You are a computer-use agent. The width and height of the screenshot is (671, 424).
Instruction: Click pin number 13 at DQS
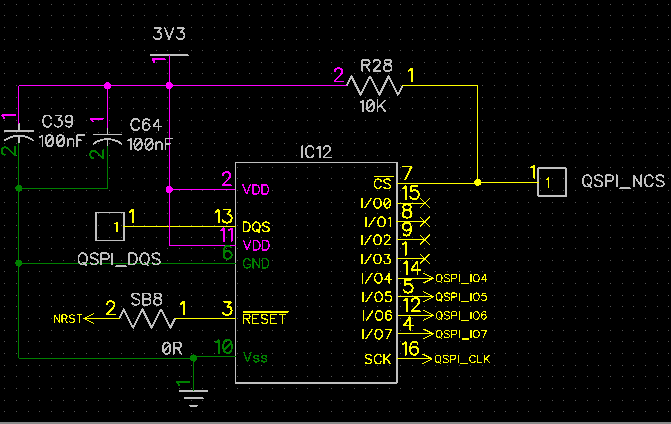[x=223, y=216]
